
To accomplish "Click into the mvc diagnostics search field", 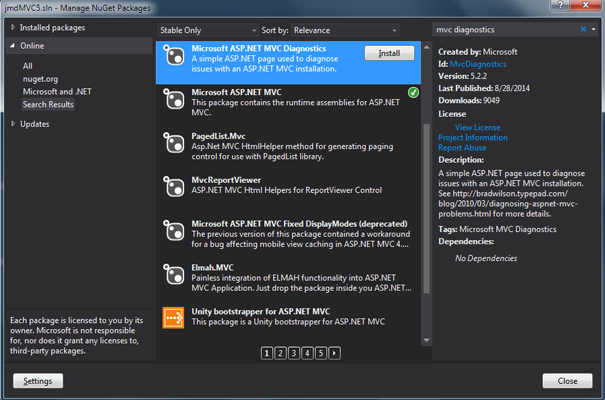I will point(505,30).
